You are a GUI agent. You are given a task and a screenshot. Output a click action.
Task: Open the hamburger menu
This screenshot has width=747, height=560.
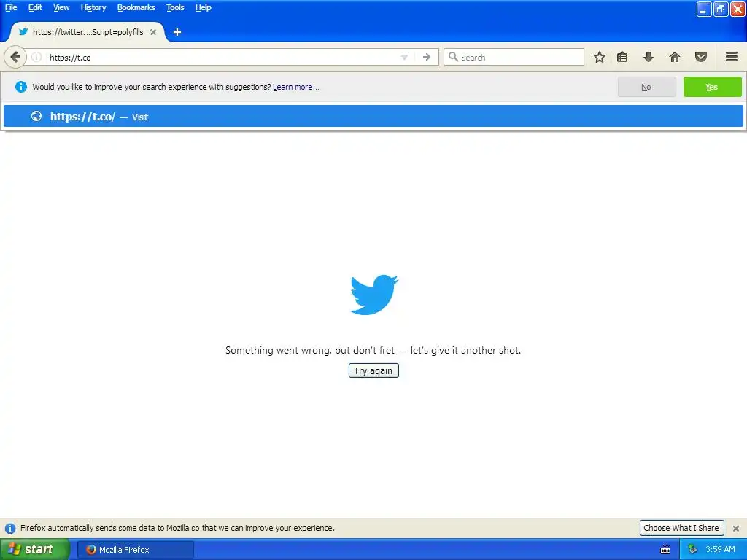tap(732, 57)
